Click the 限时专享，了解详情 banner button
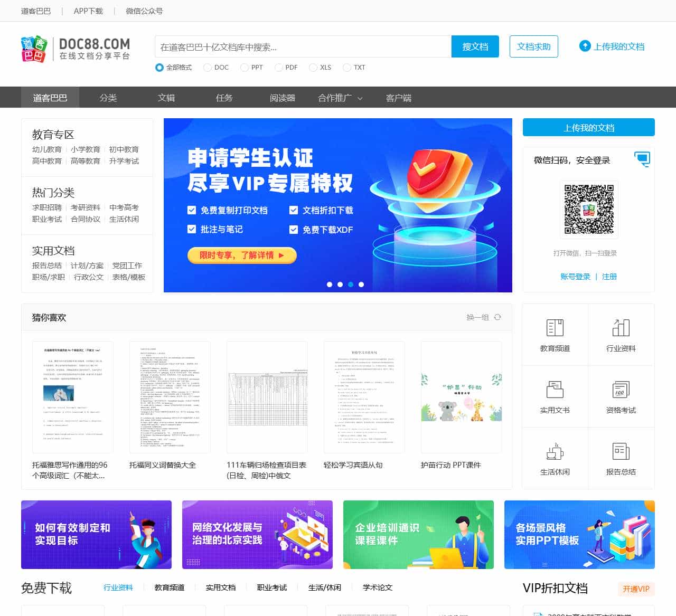The width and height of the screenshot is (676, 616). coord(242,255)
